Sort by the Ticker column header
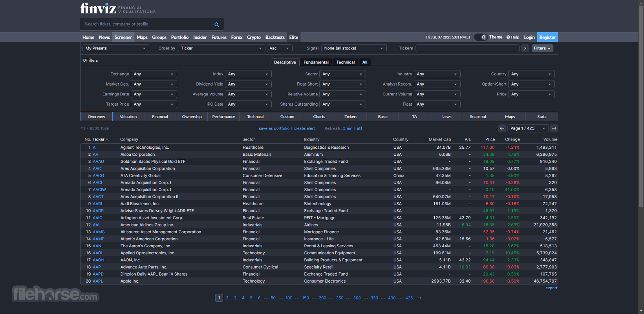Viewport: 644px width, 314px height. [101, 139]
